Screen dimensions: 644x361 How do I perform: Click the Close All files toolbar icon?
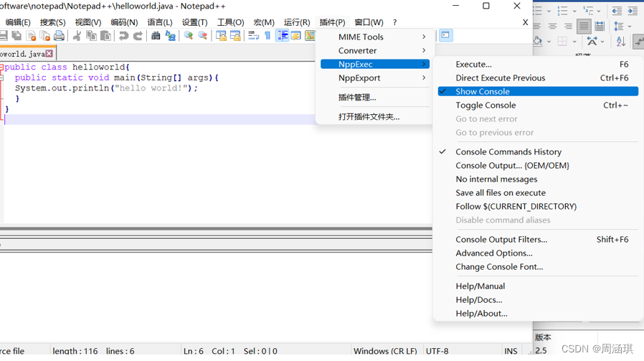44,36
